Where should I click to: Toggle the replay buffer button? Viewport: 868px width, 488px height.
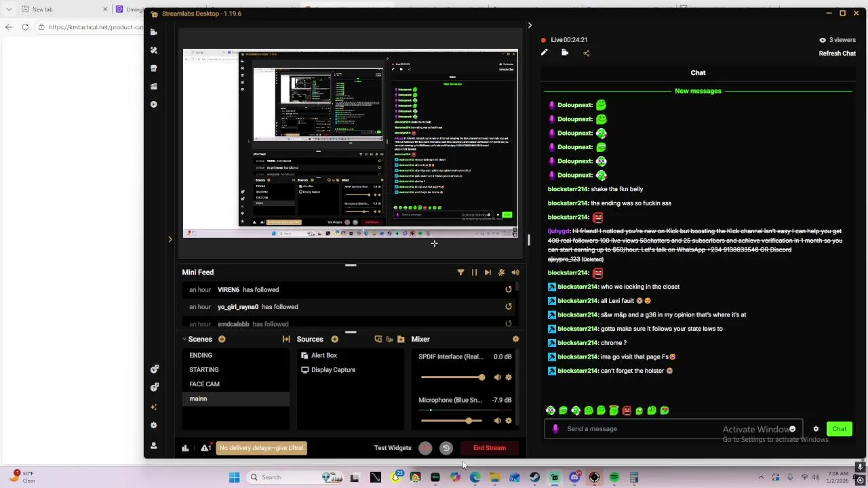pos(446,448)
